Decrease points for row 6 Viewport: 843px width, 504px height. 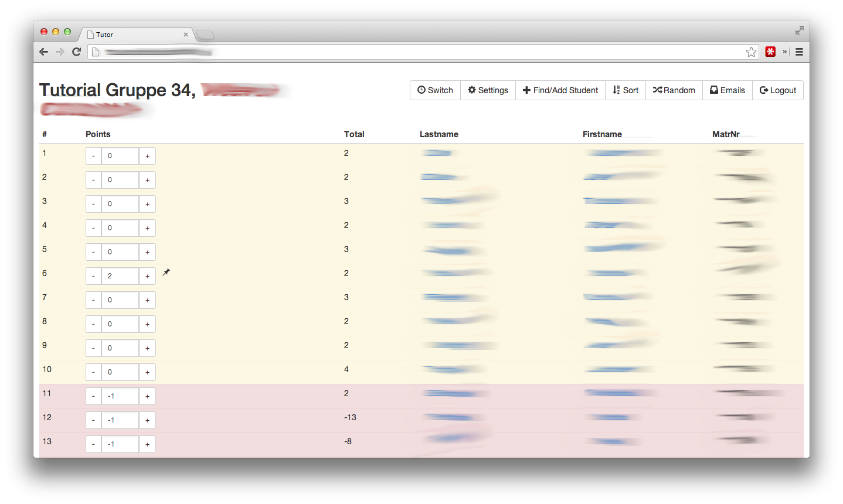pyautogui.click(x=93, y=276)
